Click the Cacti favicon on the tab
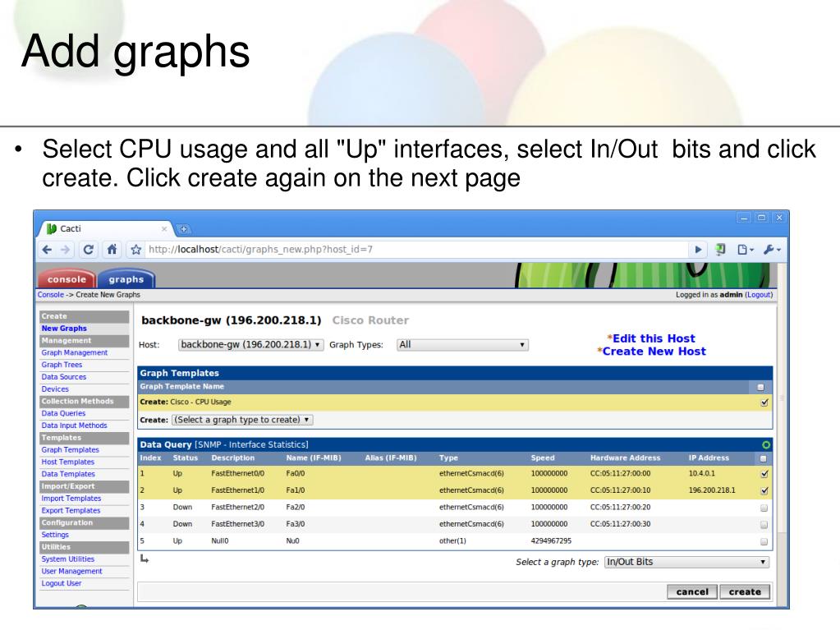Screen dimensions: 840x630 (x=52, y=228)
